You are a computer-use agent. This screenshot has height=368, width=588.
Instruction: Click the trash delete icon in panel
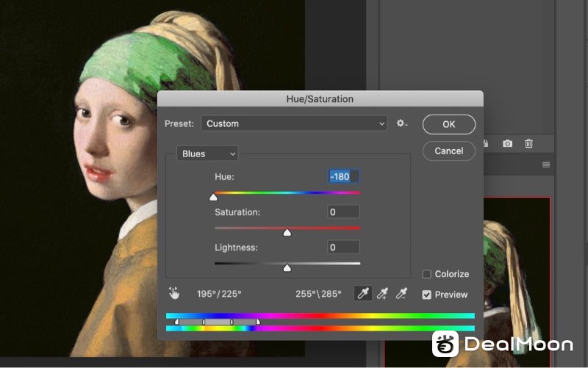pyautogui.click(x=528, y=143)
